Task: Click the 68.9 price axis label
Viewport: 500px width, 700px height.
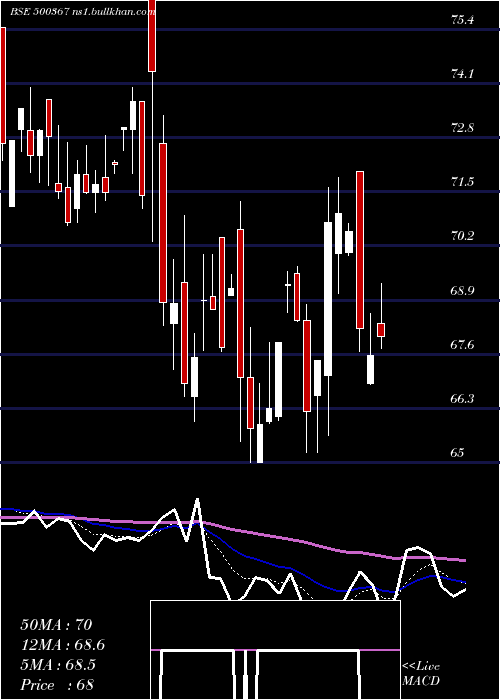Action: 462,291
